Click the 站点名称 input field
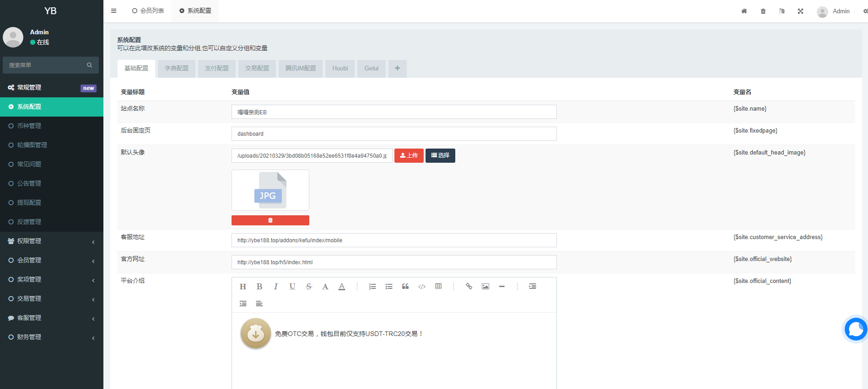Screen dimensions: 868x389 [x=394, y=112]
